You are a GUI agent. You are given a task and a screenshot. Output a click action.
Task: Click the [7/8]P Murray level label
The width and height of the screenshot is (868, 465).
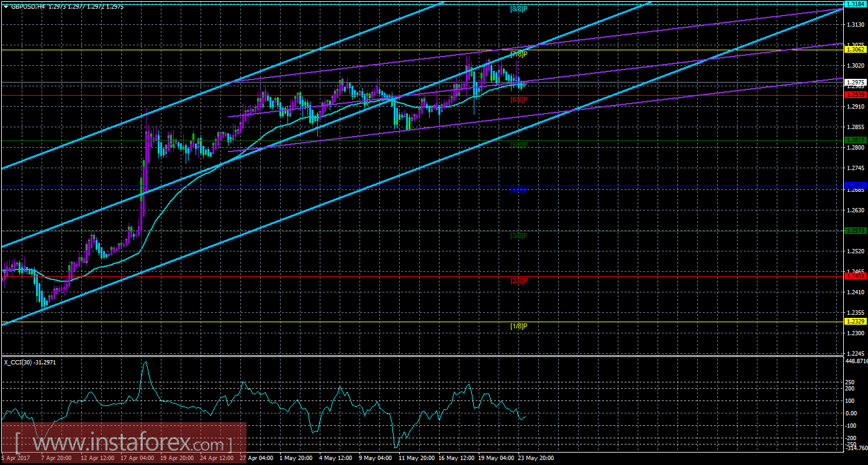[518, 54]
